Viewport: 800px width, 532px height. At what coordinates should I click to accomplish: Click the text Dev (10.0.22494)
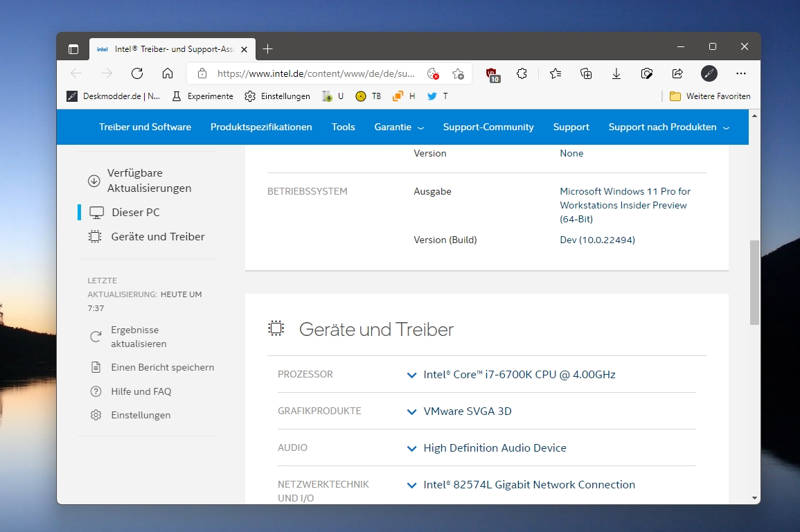point(598,240)
